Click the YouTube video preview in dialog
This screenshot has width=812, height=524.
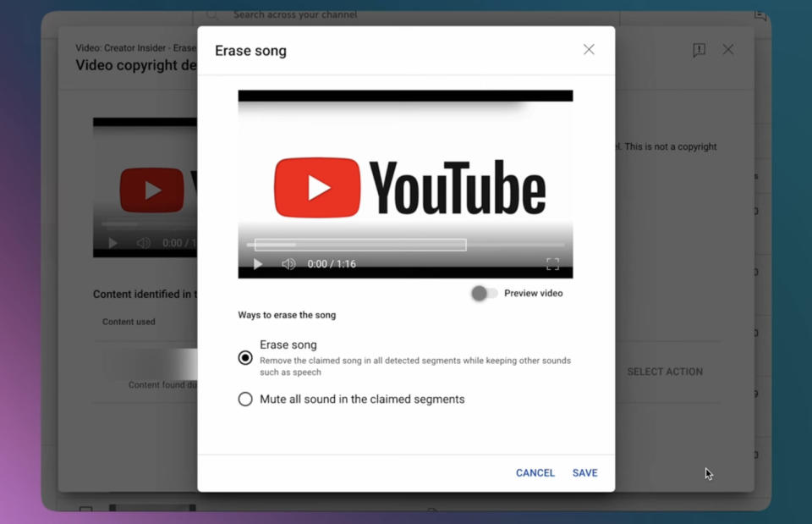pos(405,184)
